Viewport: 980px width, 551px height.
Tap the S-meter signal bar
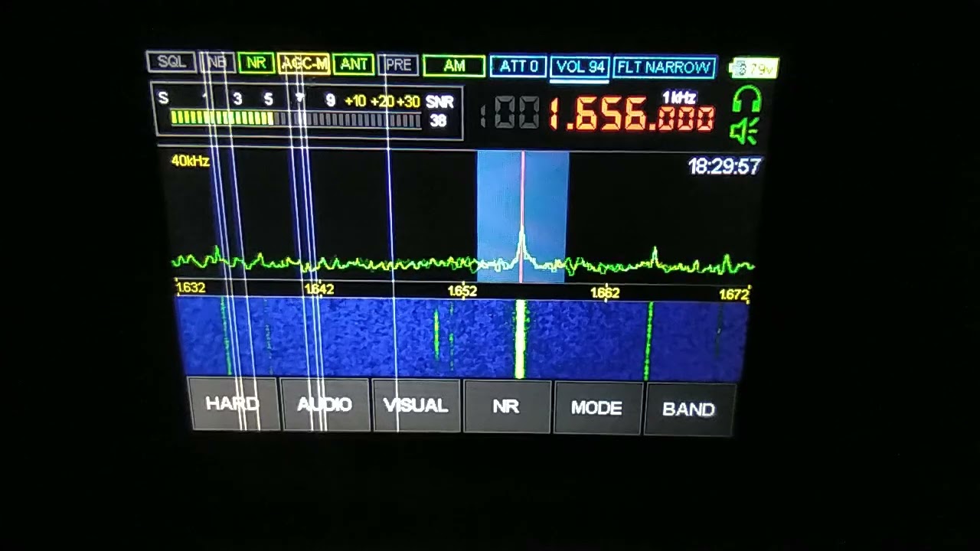(296, 119)
